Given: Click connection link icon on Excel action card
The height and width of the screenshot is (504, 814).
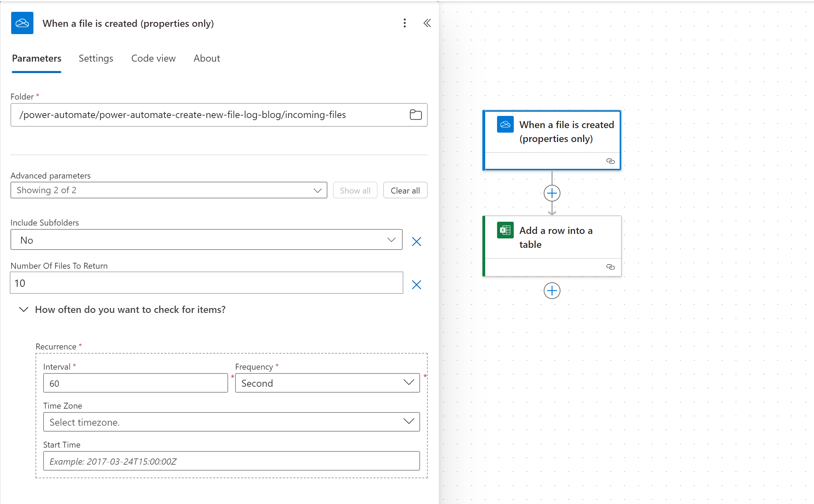Looking at the screenshot, I should [610, 267].
